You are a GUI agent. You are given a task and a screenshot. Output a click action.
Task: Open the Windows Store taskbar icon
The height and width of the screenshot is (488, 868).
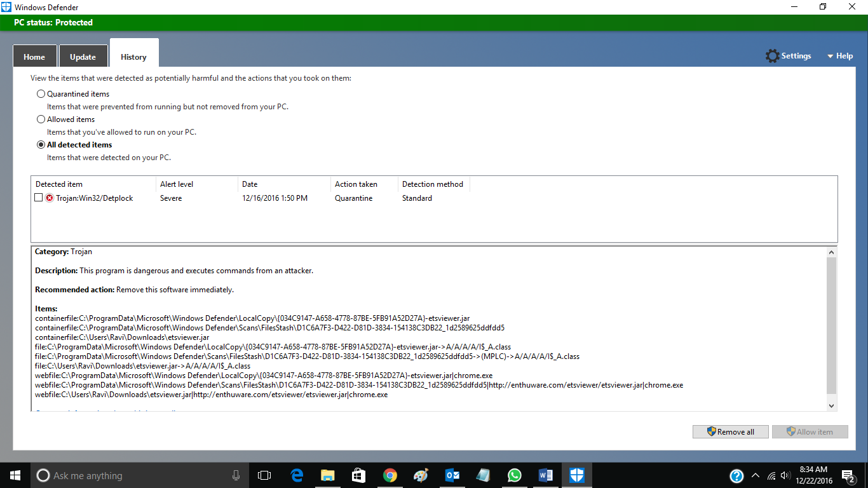coord(359,475)
